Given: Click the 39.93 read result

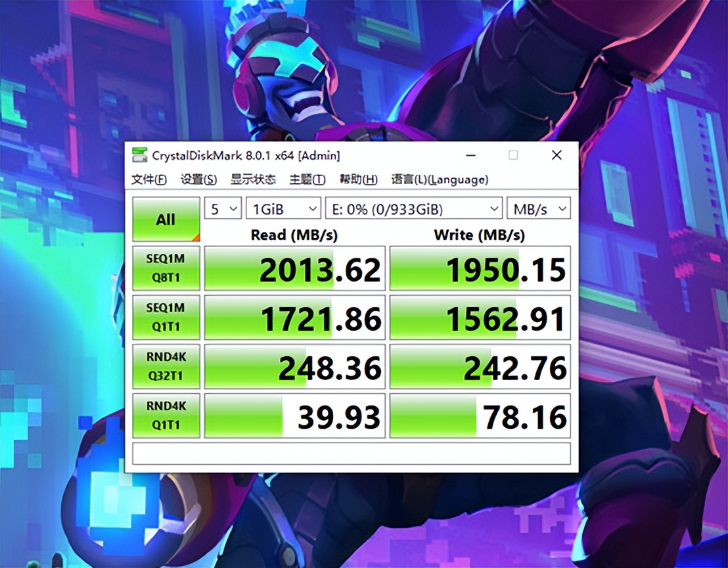Looking at the screenshot, I should [295, 416].
